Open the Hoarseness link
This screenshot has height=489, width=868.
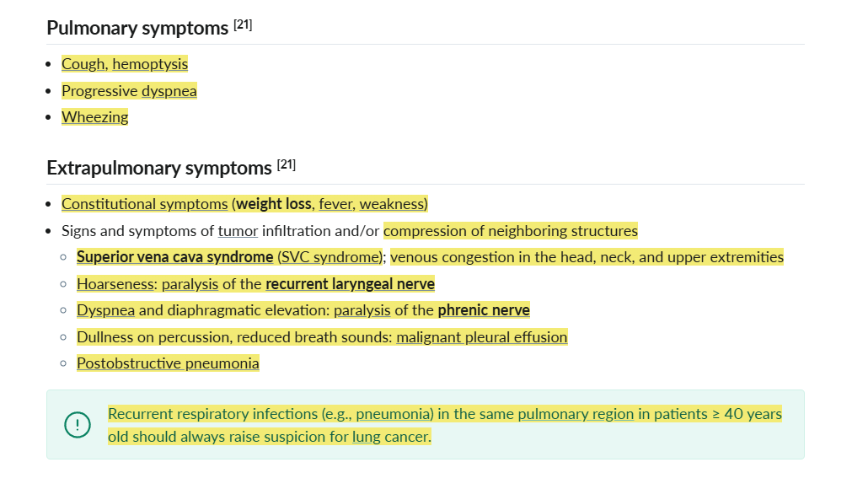[115, 284]
